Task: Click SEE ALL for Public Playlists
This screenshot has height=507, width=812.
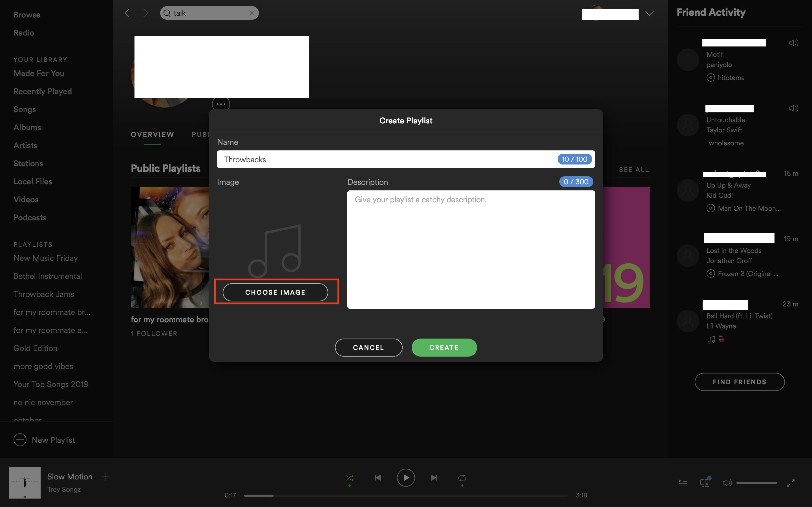Action: point(634,169)
